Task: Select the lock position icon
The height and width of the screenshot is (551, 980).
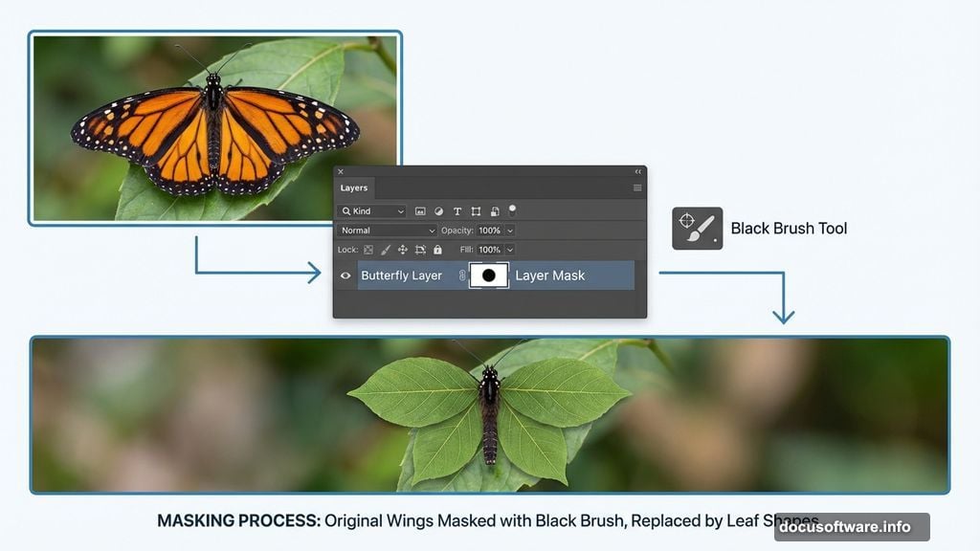Action: [x=403, y=250]
